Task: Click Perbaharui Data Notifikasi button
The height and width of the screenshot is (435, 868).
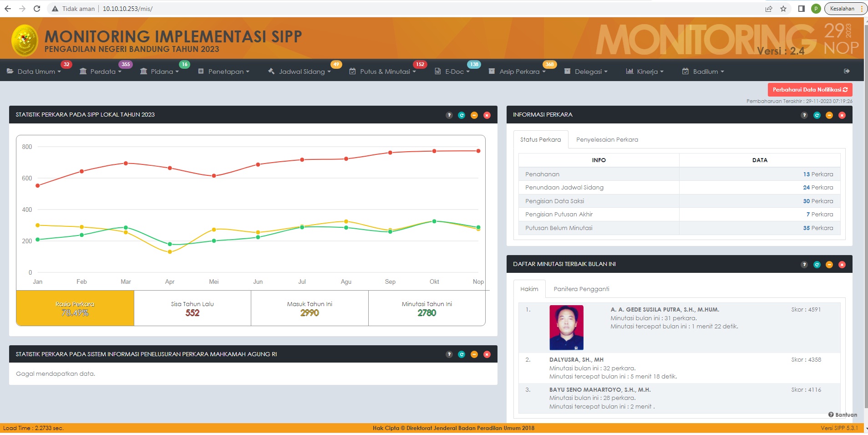Action: point(809,90)
